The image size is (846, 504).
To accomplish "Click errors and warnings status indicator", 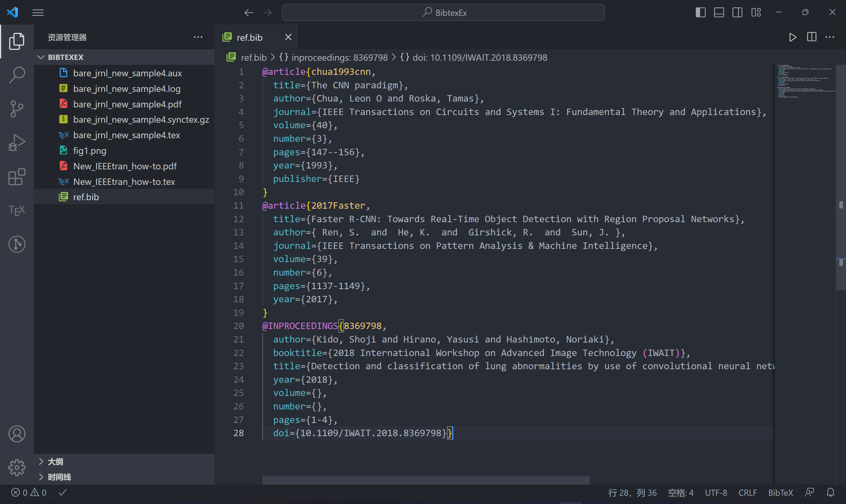I will (x=29, y=493).
